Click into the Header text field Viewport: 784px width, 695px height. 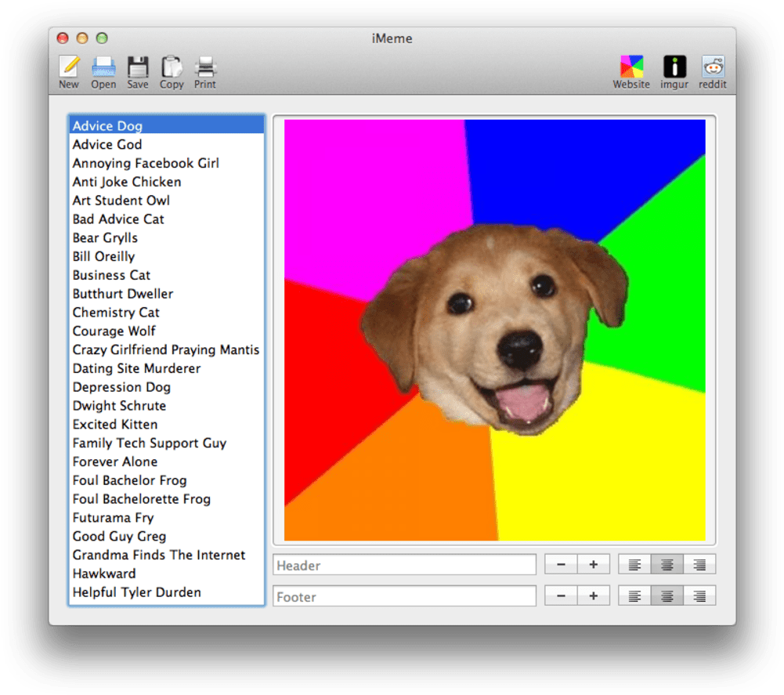coord(404,565)
